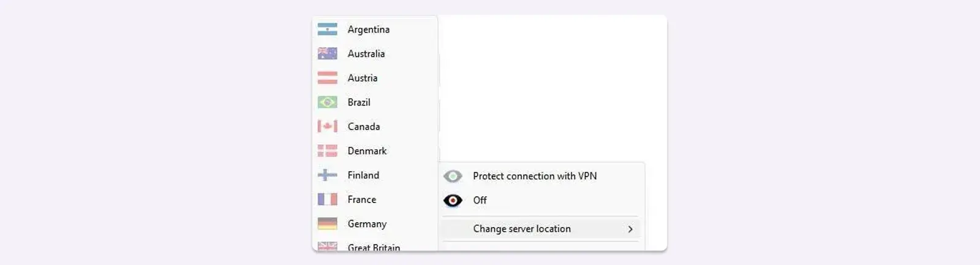
Task: Click the Denmark flag icon
Action: point(327,151)
